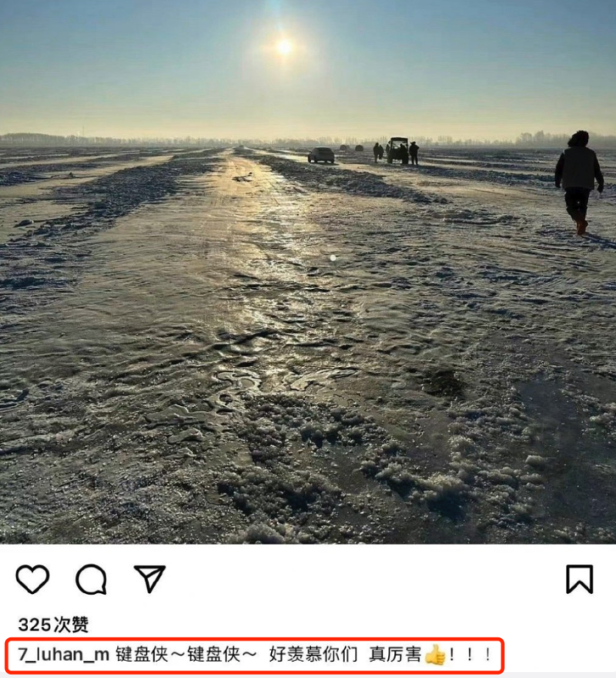The height and width of the screenshot is (678, 616).
Task: Tap the tractor with people beside it
Action: click(397, 150)
